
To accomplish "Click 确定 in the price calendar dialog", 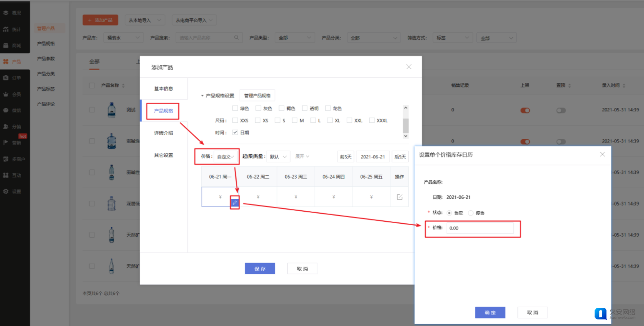I will click(490, 313).
